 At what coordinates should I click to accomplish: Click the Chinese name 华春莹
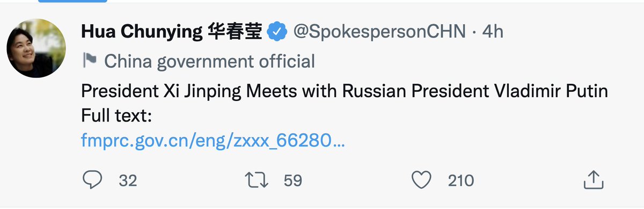click(x=235, y=32)
